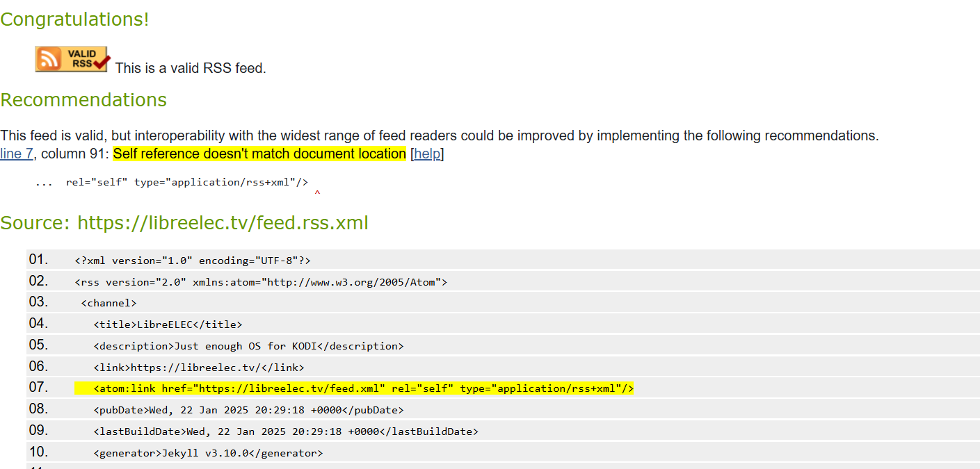Click the rel="self" code excerpt snippet

click(186, 182)
